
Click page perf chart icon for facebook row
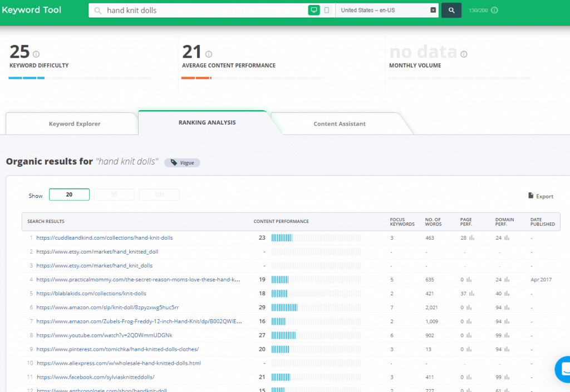click(x=469, y=377)
